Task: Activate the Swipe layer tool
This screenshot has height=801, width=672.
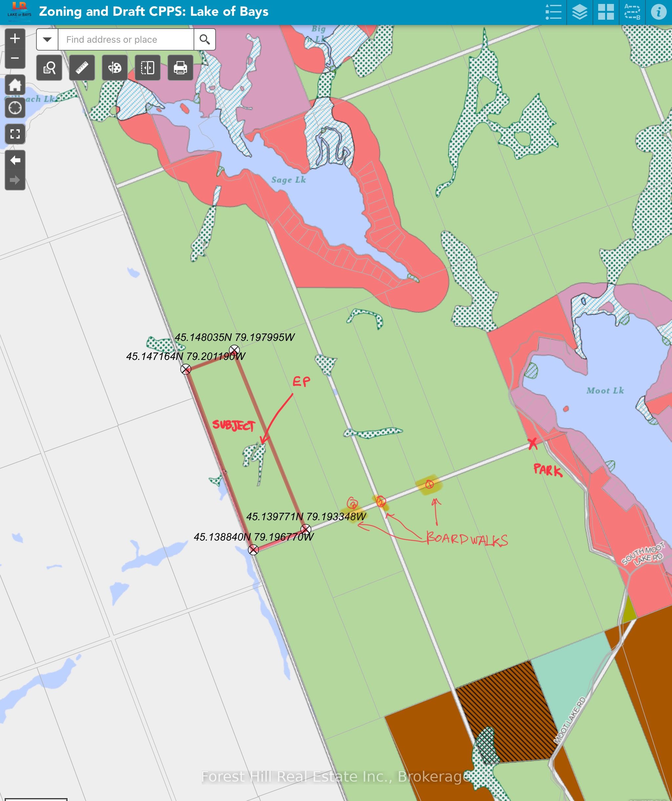Action: coord(148,68)
